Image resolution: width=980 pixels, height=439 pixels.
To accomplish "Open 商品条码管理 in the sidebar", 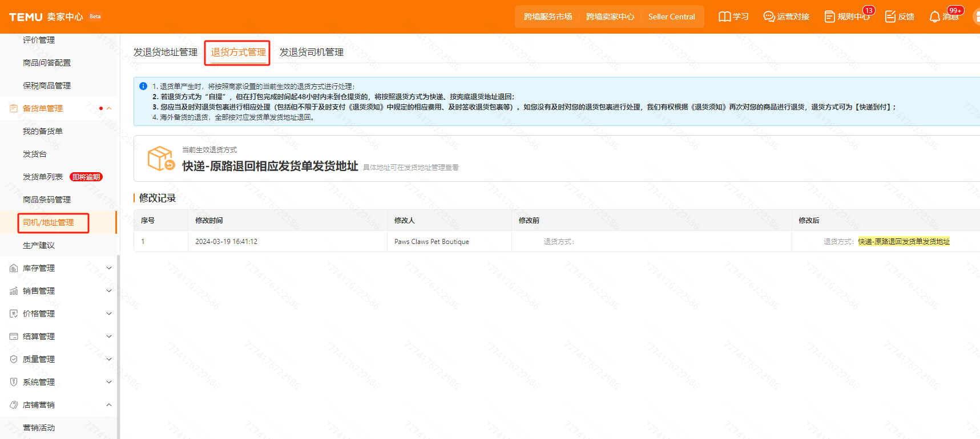I will coord(47,200).
